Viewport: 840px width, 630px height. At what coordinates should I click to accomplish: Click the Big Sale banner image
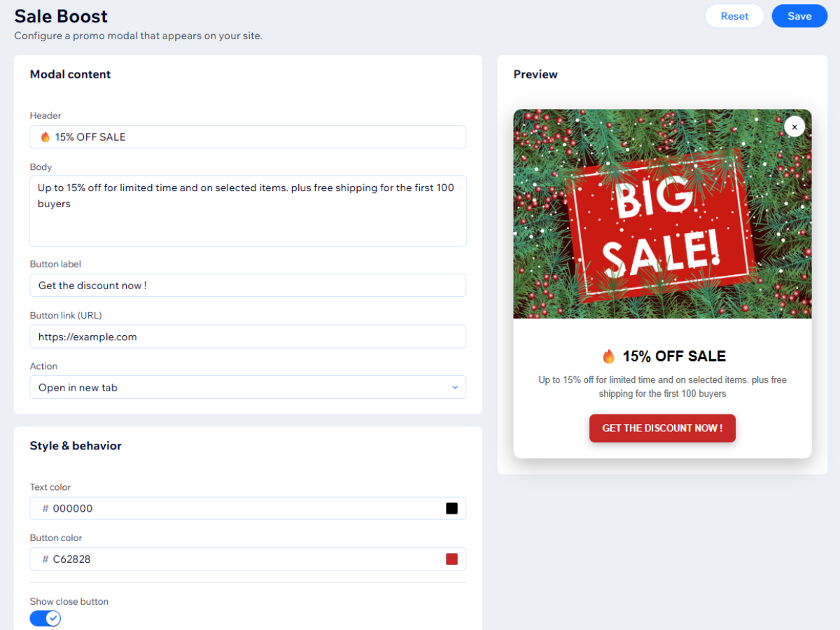(662, 213)
